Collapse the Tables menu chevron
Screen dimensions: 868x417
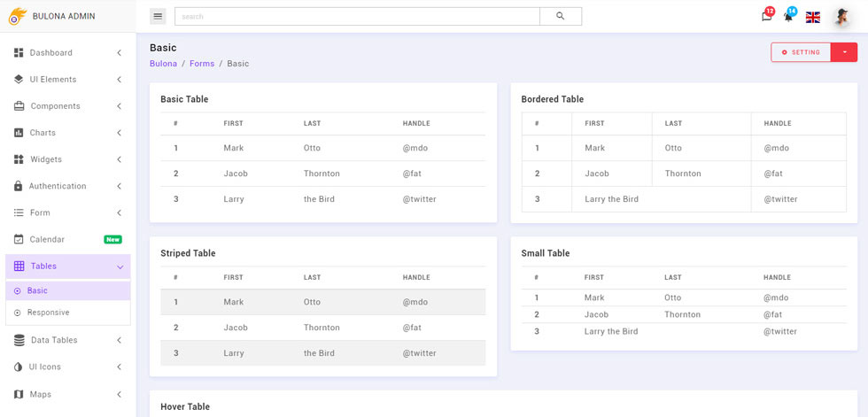click(x=120, y=267)
